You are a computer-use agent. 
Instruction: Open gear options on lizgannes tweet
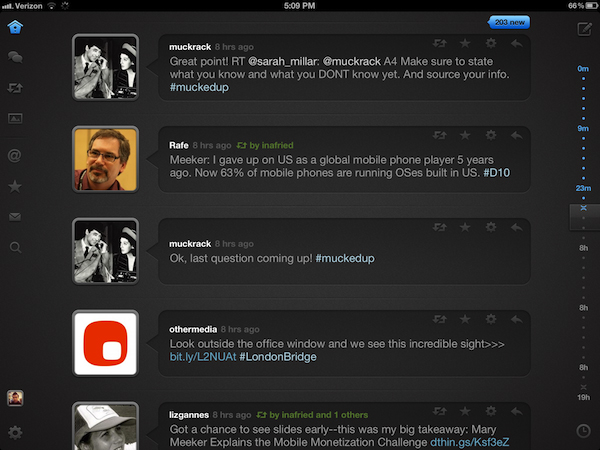click(x=491, y=411)
